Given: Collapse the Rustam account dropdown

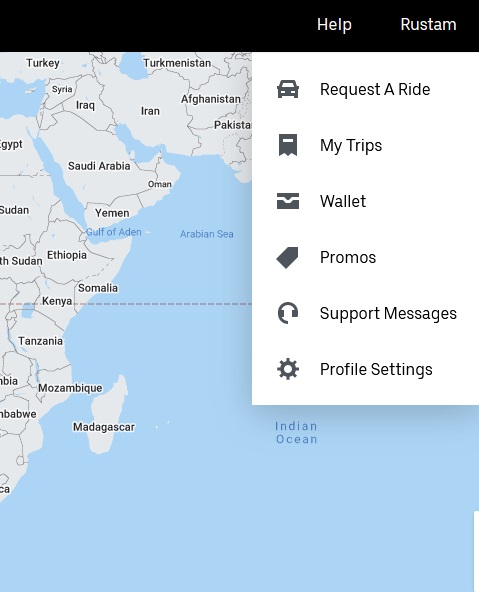Looking at the screenshot, I should [428, 25].
